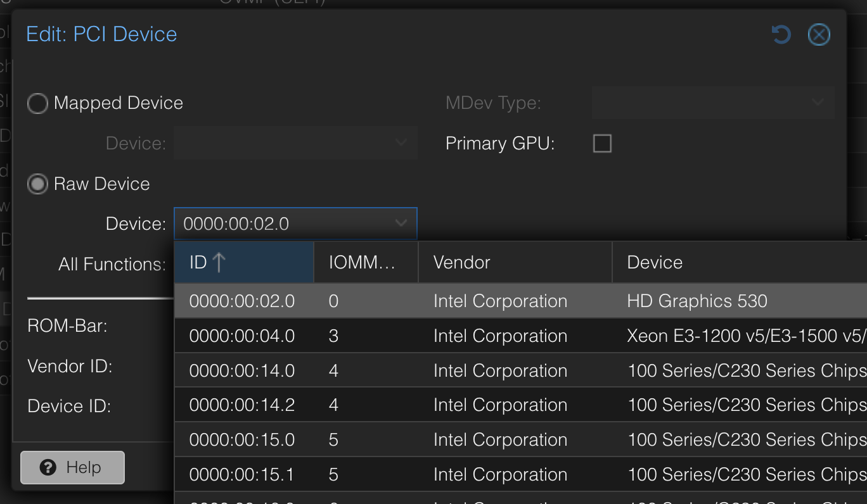Image resolution: width=867 pixels, height=504 pixels.
Task: Click the chevron on MDev Type dropdown
Action: pos(818,103)
